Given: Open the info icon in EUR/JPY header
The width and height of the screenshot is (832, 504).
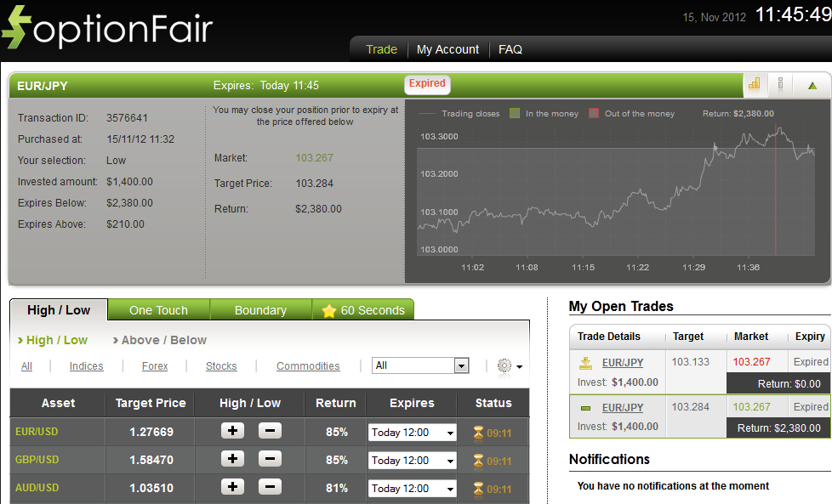Looking at the screenshot, I should (780, 84).
